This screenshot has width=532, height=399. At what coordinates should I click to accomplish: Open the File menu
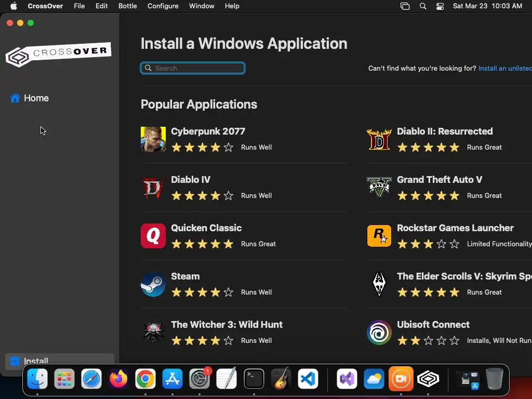coord(79,6)
